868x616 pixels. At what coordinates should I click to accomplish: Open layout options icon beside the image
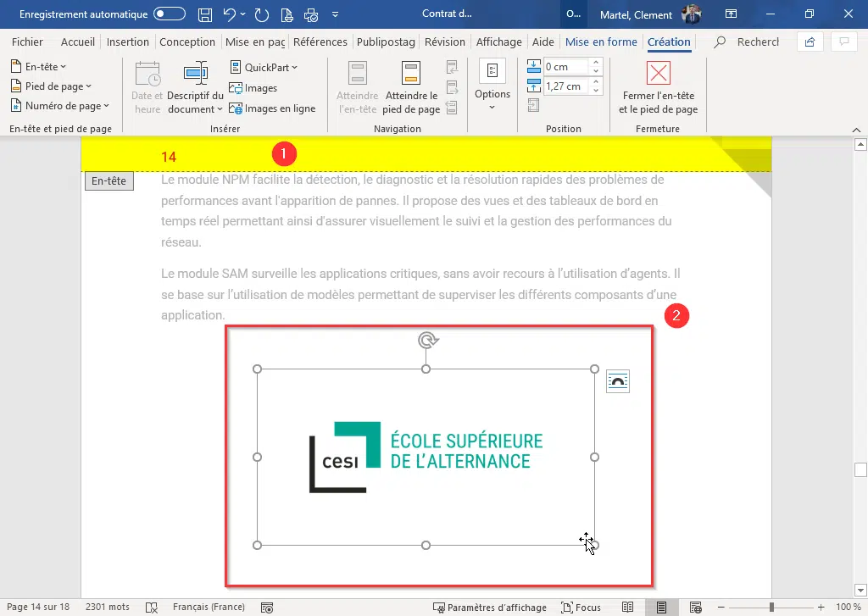[618, 381]
